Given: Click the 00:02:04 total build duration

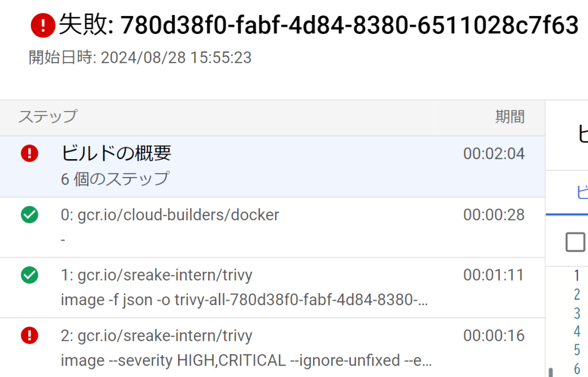Looking at the screenshot, I should pyautogui.click(x=494, y=153).
